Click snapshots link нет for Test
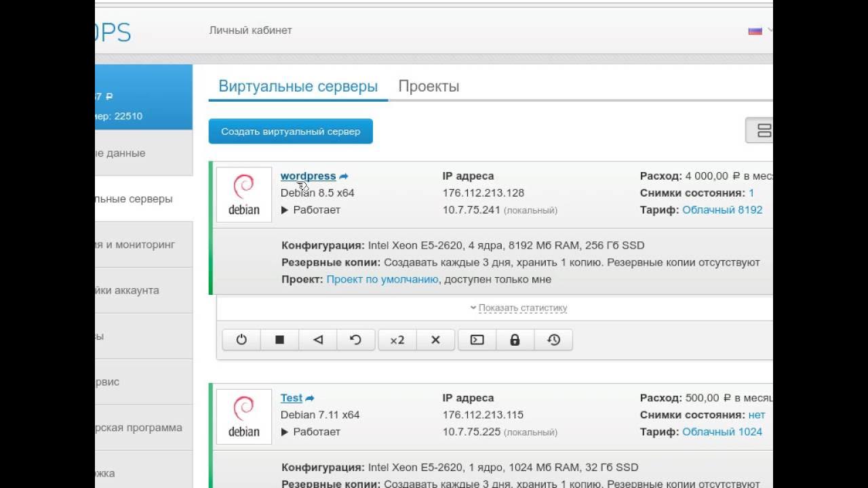 [757, 415]
